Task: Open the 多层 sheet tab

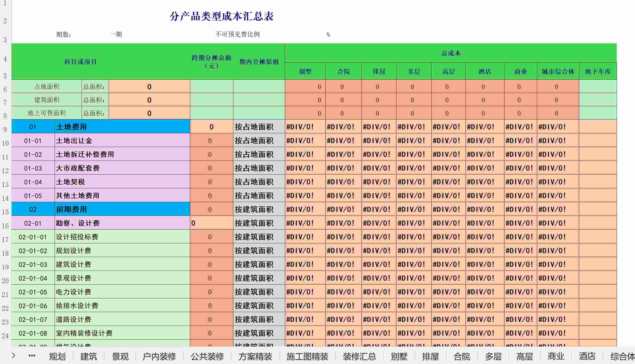Action: [493, 356]
